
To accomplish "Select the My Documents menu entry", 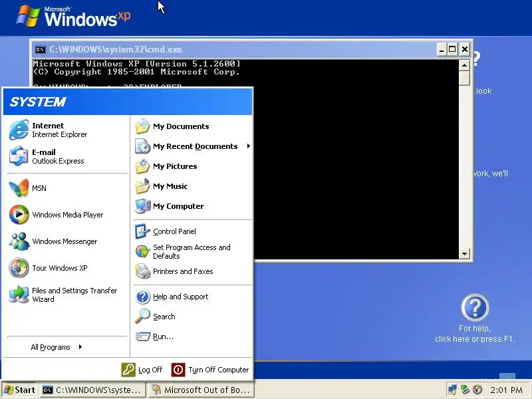I will 193,126.
